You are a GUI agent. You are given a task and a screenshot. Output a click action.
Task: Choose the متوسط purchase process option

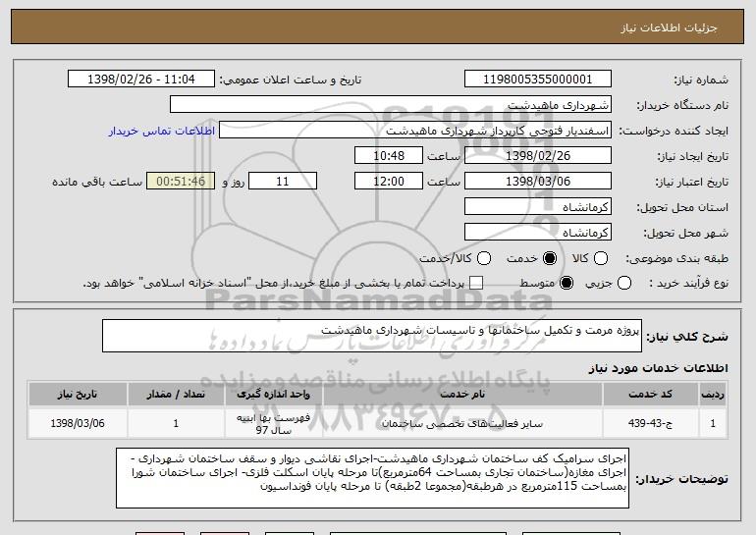(567, 283)
